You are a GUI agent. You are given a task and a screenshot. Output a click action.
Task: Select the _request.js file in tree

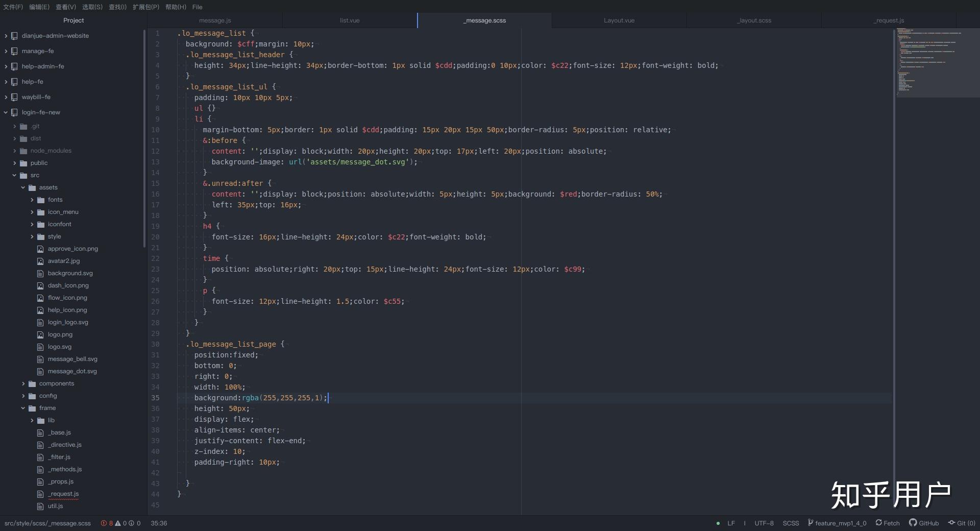[x=63, y=494]
